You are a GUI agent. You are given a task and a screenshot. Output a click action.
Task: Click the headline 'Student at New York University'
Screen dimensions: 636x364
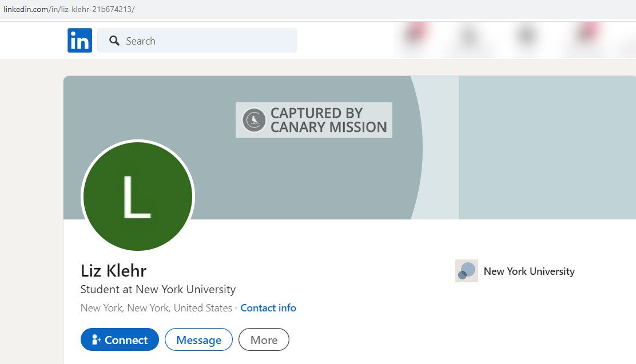tap(158, 289)
